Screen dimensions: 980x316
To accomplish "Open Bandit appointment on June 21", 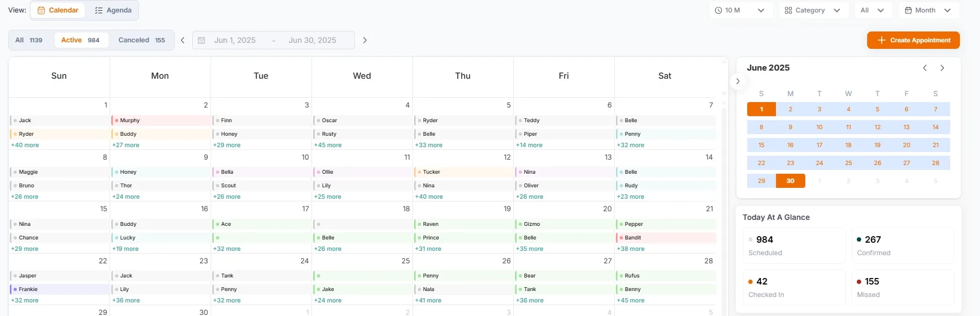I will pos(666,238).
